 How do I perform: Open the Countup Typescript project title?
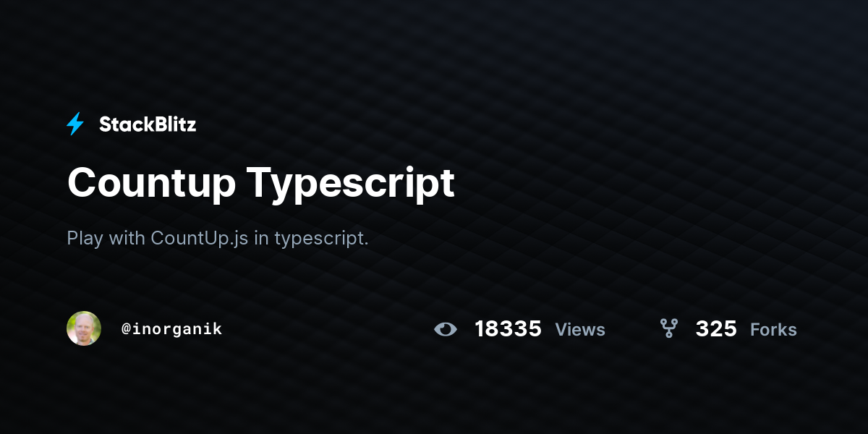tap(260, 182)
